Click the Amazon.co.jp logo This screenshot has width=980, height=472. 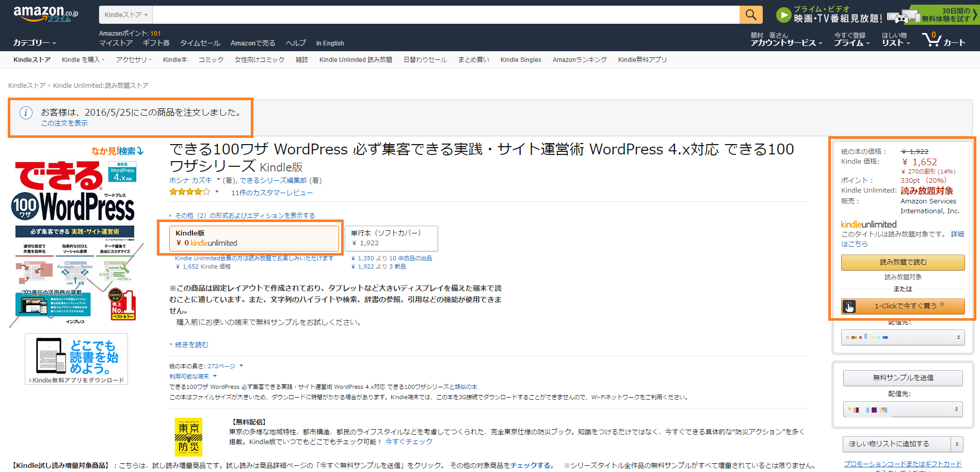tap(45, 13)
